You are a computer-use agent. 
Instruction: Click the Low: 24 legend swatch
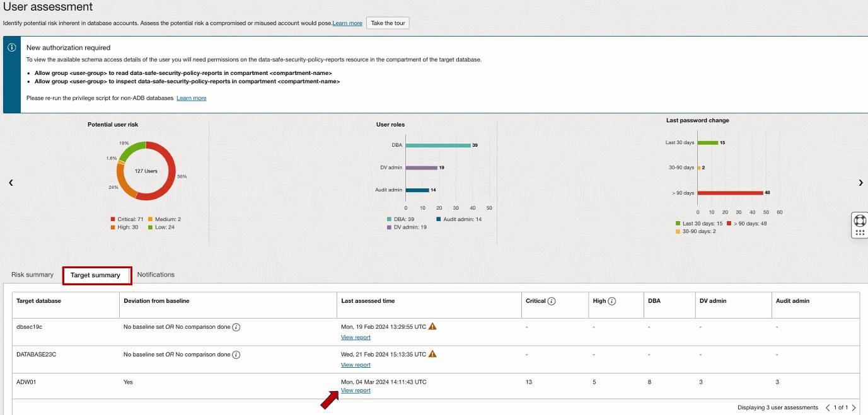150,227
